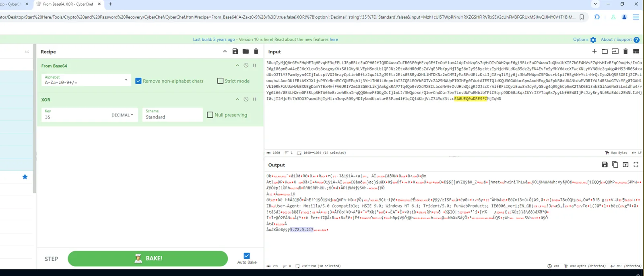Click the browser address bar URL

click(288, 17)
